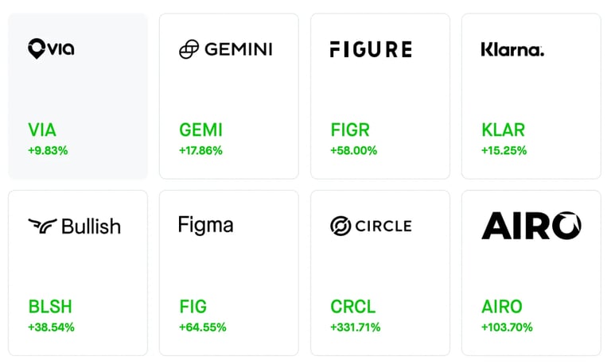Click the Circle logo icon
Screen dimensions: 611x364
(x=341, y=226)
